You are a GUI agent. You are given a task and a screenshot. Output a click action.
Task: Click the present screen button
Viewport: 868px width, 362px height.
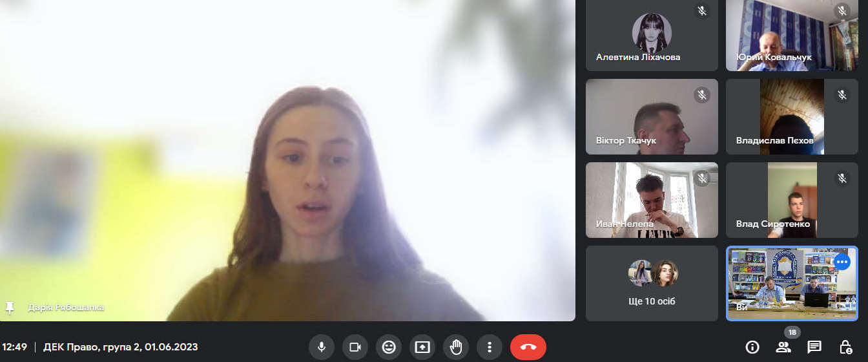click(x=422, y=347)
